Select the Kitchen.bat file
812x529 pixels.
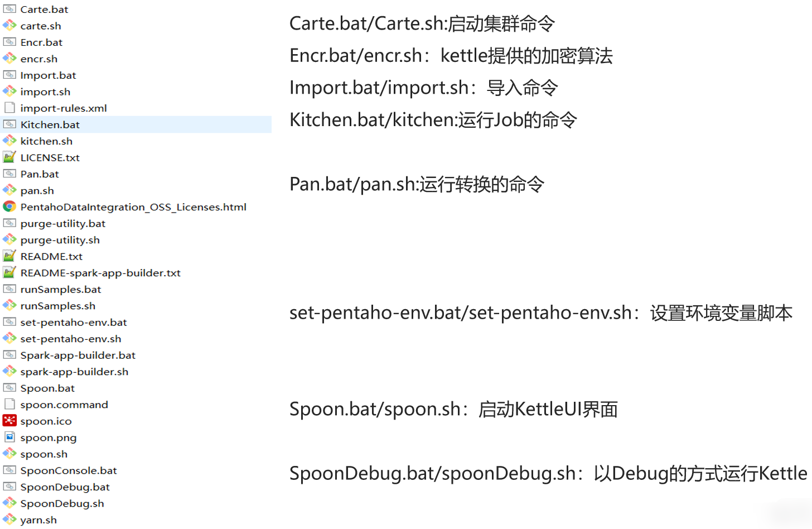point(50,124)
